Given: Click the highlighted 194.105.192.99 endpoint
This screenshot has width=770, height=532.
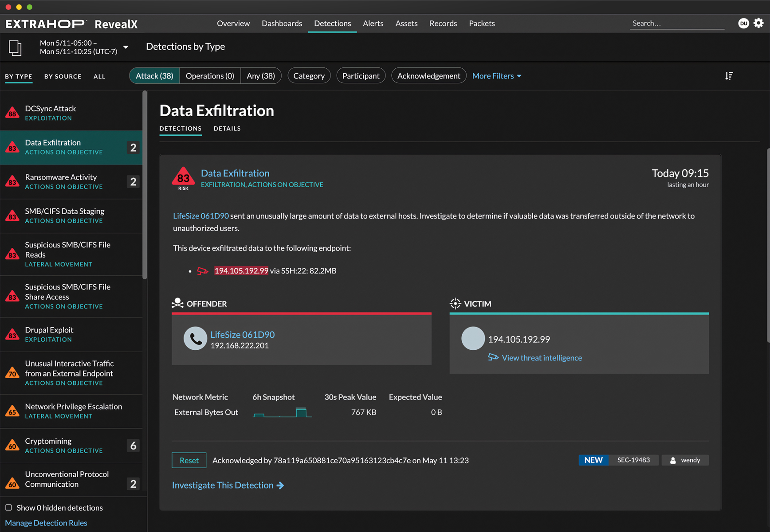Looking at the screenshot, I should coord(241,271).
